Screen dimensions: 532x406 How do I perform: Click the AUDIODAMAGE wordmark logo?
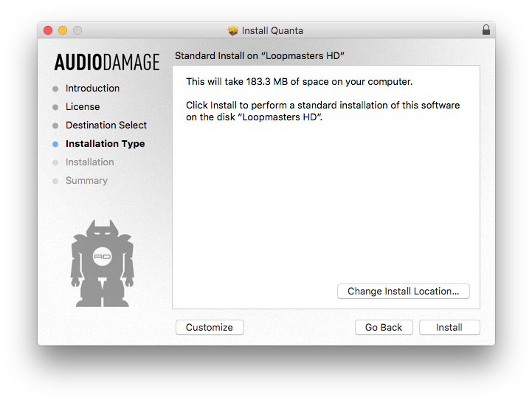tap(107, 63)
